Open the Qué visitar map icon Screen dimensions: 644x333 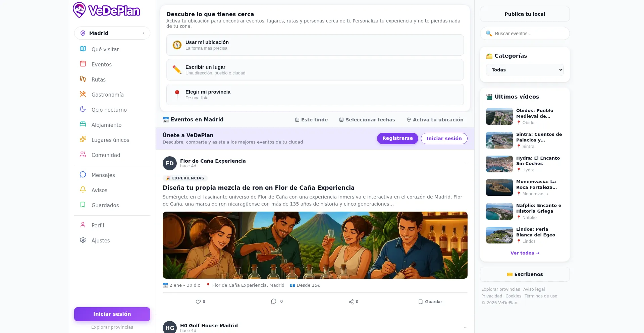(83, 49)
